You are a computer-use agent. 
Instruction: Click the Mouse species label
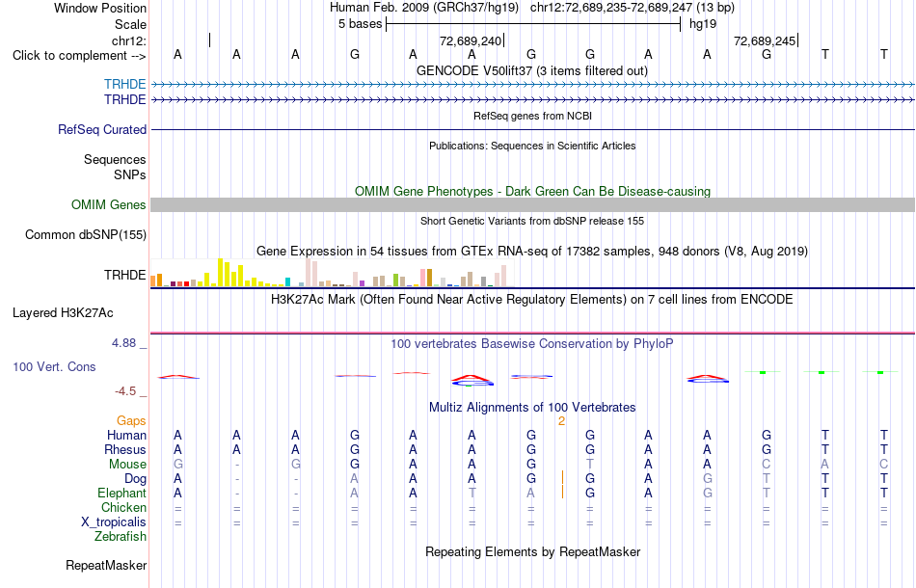127,465
